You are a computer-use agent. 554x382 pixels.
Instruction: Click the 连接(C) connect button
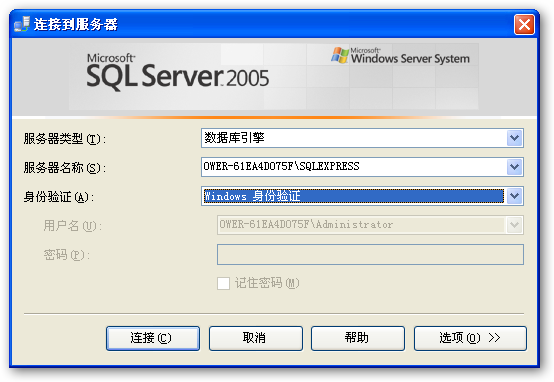coord(153,338)
